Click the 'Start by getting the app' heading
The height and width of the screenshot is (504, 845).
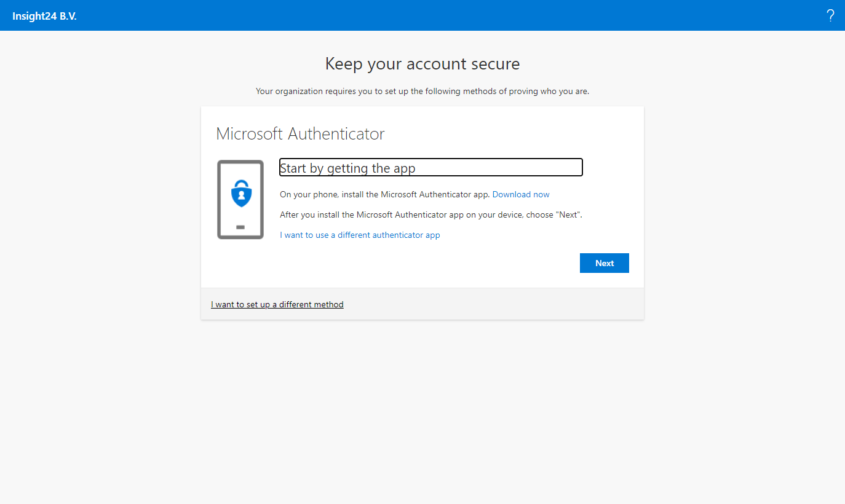pos(430,168)
